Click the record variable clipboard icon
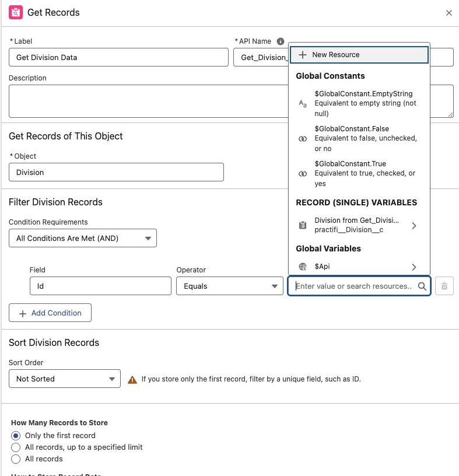Viewport: 459px width, 476px height. (302, 225)
